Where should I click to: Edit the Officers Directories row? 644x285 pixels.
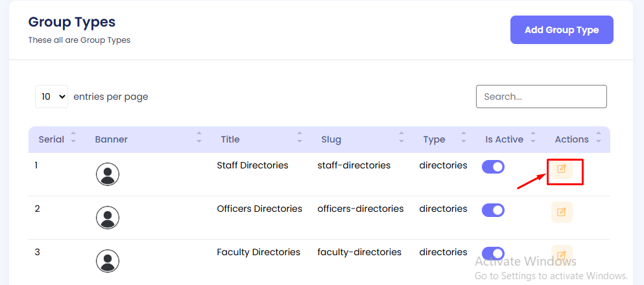[x=562, y=212]
